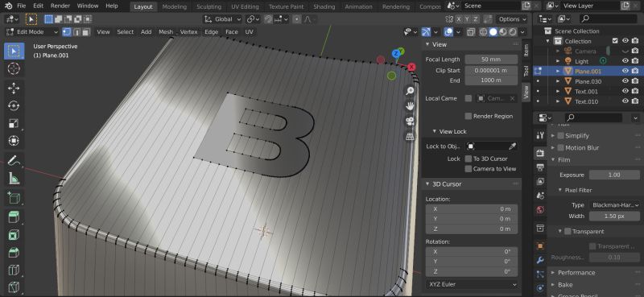Click the Focal Length 50 mm field
The image size is (644, 297).
point(491,59)
